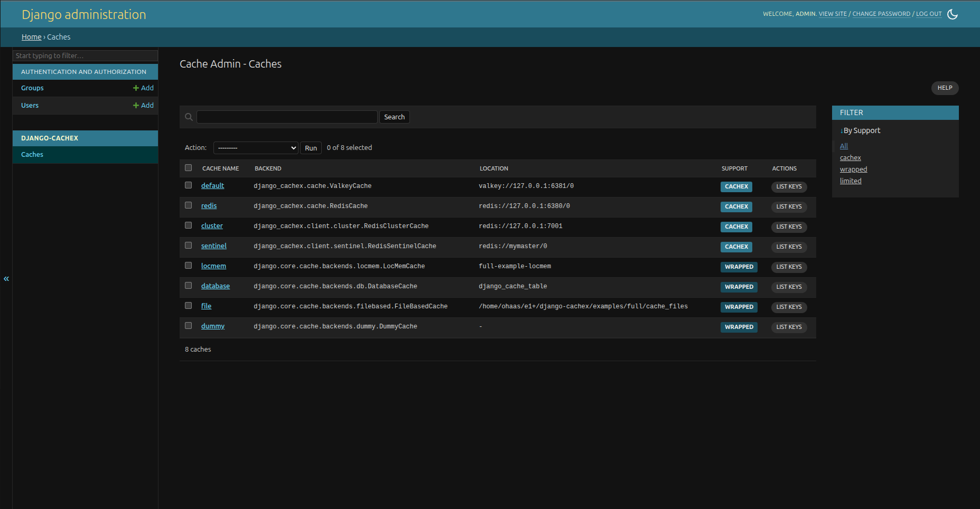List keys for the database cache
The height and width of the screenshot is (509, 980).
(789, 287)
